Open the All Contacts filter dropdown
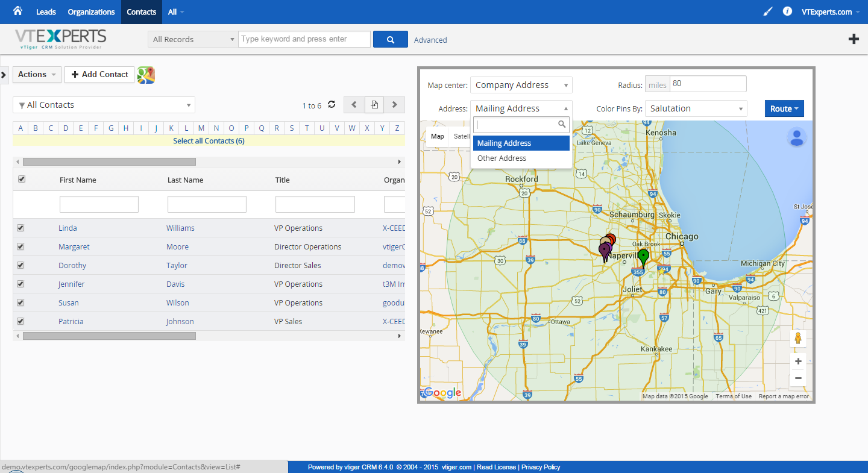Viewport: 868px width, 473px height. [x=104, y=105]
